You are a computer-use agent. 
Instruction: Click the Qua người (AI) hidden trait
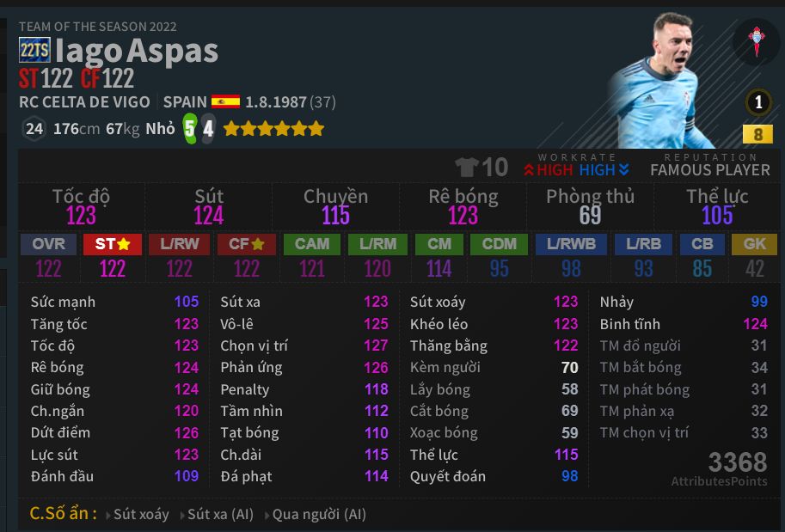tap(319, 515)
